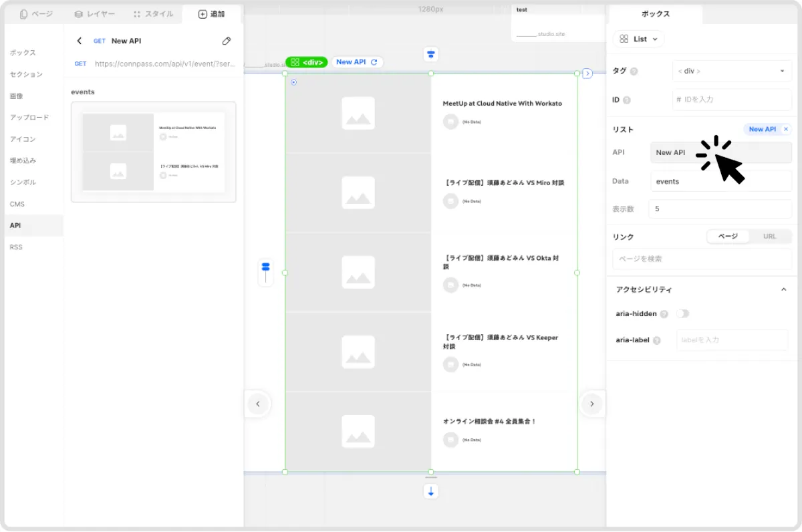Open the List type dropdown
Viewport: 802px width, 532px height.
(x=638, y=39)
